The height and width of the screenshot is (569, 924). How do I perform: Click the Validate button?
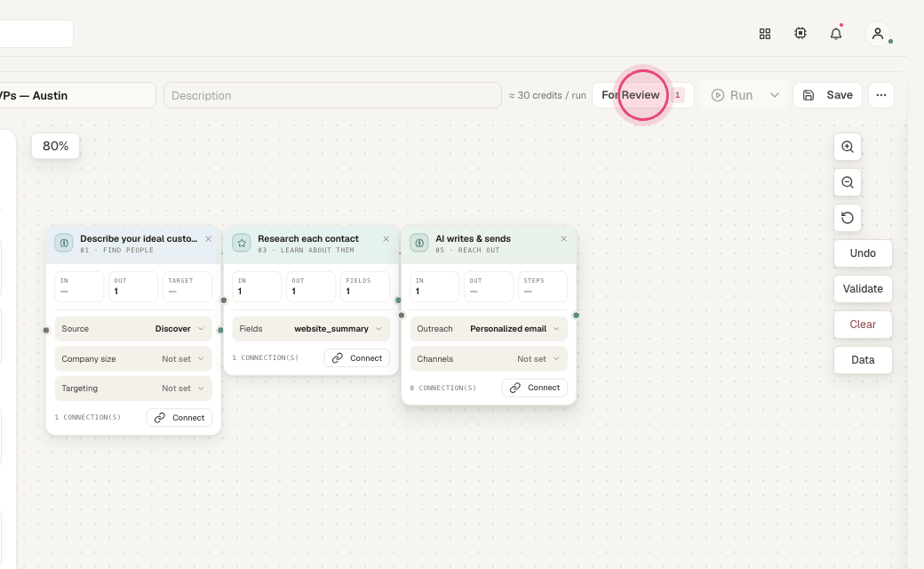tap(863, 288)
